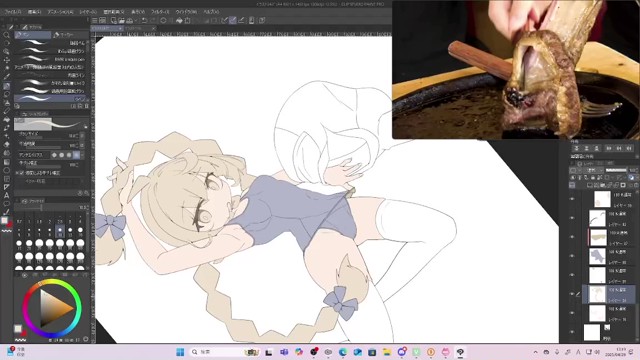Click the cooking video overlay in the top-right corner
The height and width of the screenshot is (360, 640).
click(x=516, y=69)
